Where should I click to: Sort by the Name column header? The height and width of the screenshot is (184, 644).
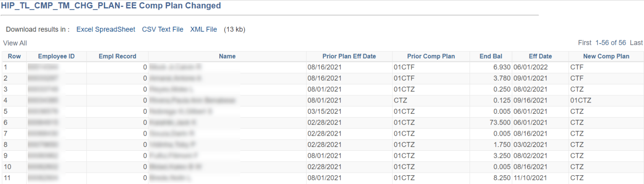point(227,56)
